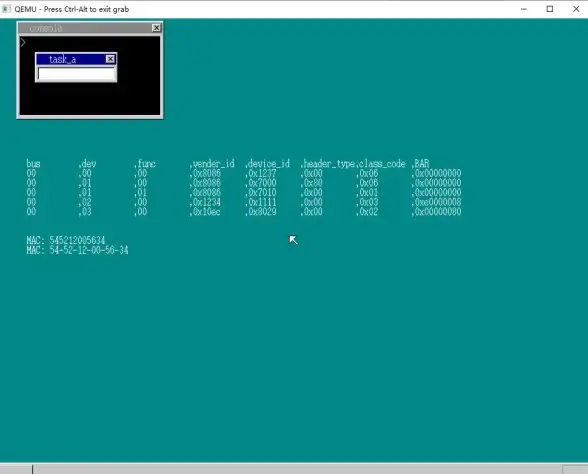Click the 'bus' column header
This screenshot has height=474, width=588.
(x=33, y=164)
